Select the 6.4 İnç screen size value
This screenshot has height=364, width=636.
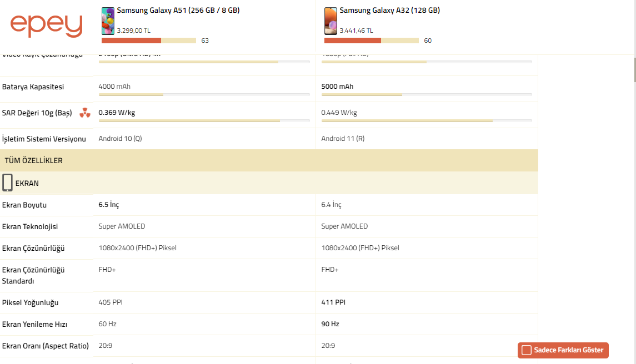[332, 205]
